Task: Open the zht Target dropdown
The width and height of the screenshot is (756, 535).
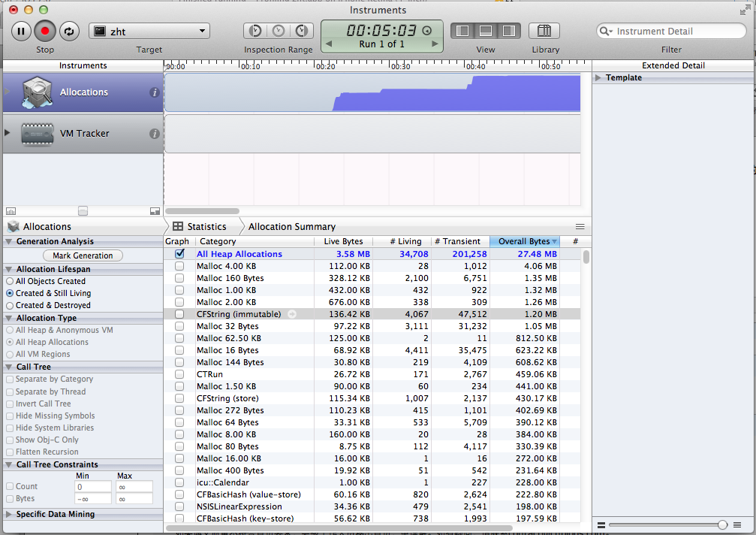Action: coord(149,32)
